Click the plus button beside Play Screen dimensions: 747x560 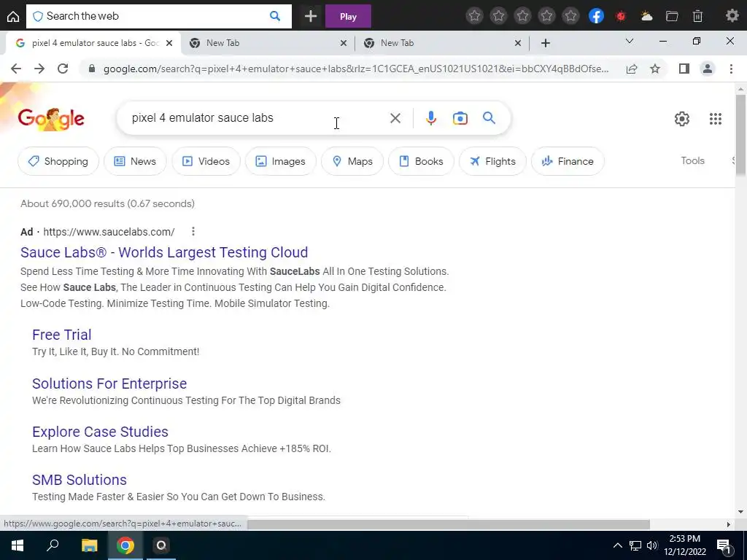311,16
